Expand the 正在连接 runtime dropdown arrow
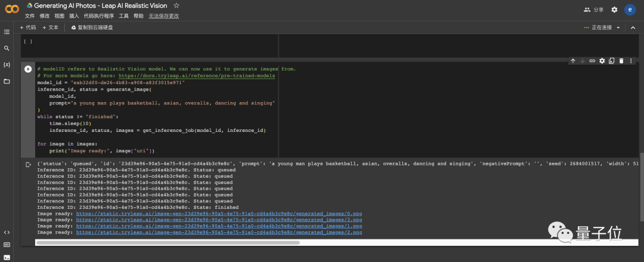Image resolution: width=644 pixels, height=262 pixels. [618, 27]
